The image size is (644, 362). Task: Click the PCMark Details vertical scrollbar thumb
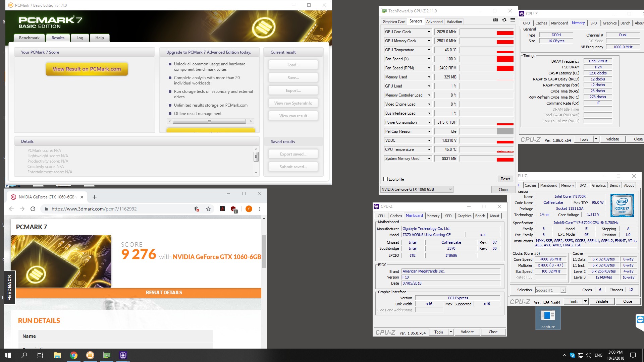tap(256, 157)
